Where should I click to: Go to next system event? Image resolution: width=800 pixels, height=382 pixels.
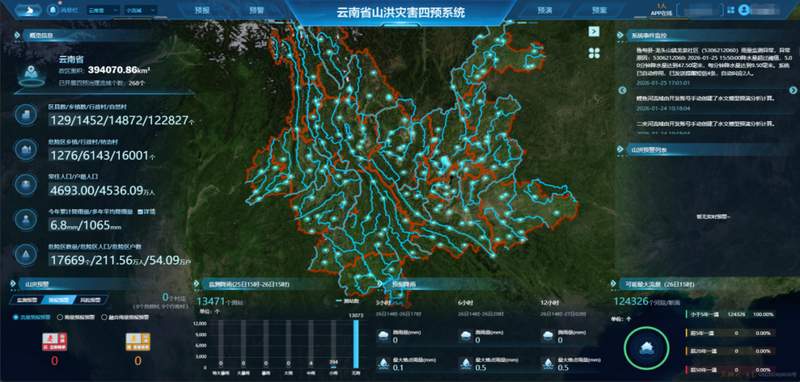point(792,90)
